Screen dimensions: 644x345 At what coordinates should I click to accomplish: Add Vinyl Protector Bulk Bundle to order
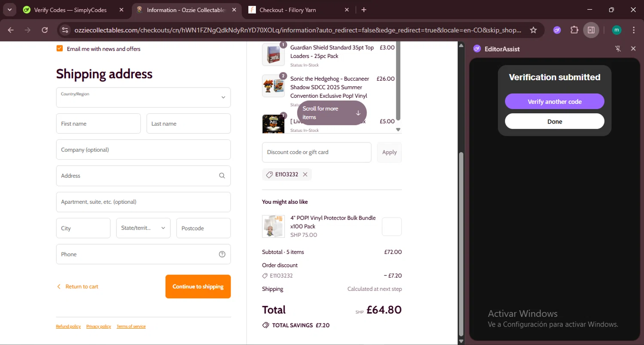coord(392,227)
